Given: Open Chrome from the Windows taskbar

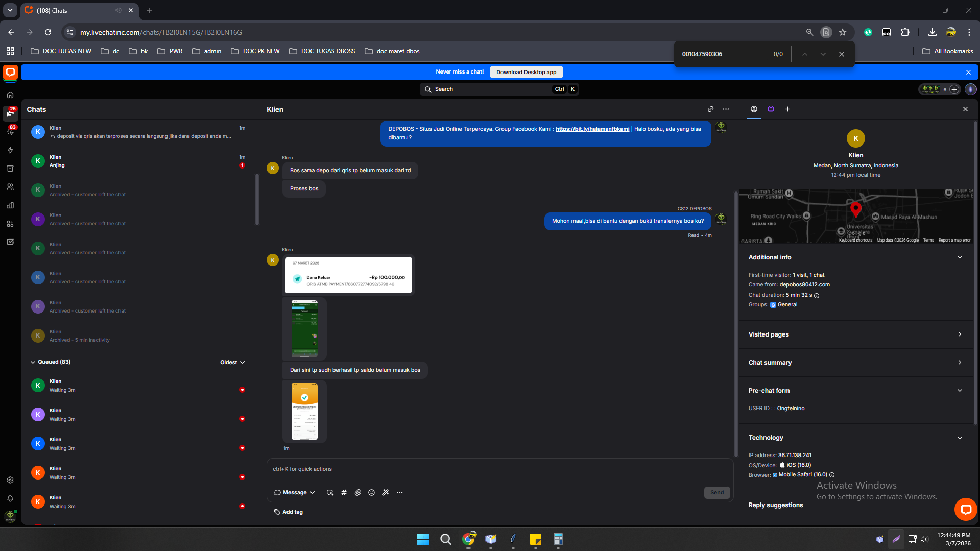Looking at the screenshot, I should point(468,539).
